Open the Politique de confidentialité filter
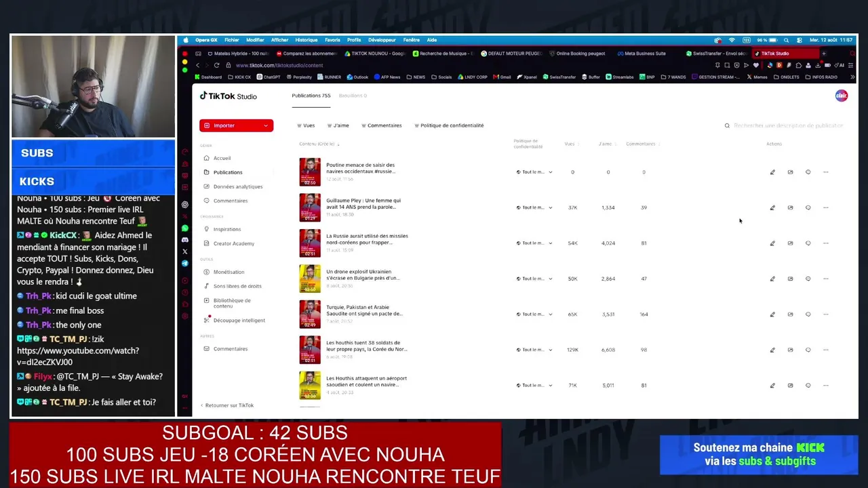 449,125
